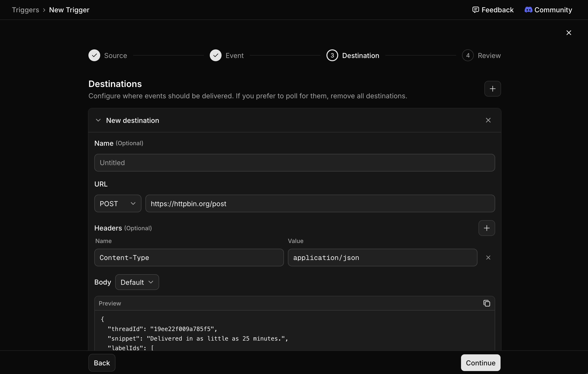This screenshot has height=374, width=588.
Task: Click the URL label
Action: coord(101,184)
